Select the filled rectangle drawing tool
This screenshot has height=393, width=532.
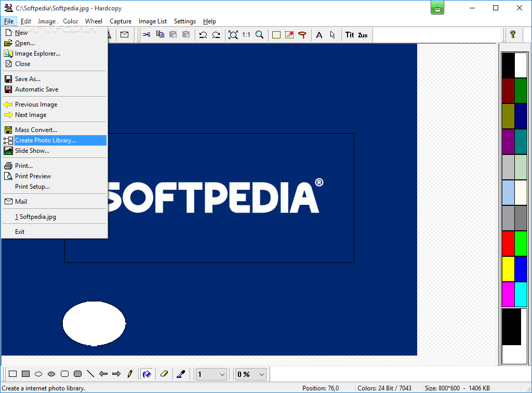point(26,374)
